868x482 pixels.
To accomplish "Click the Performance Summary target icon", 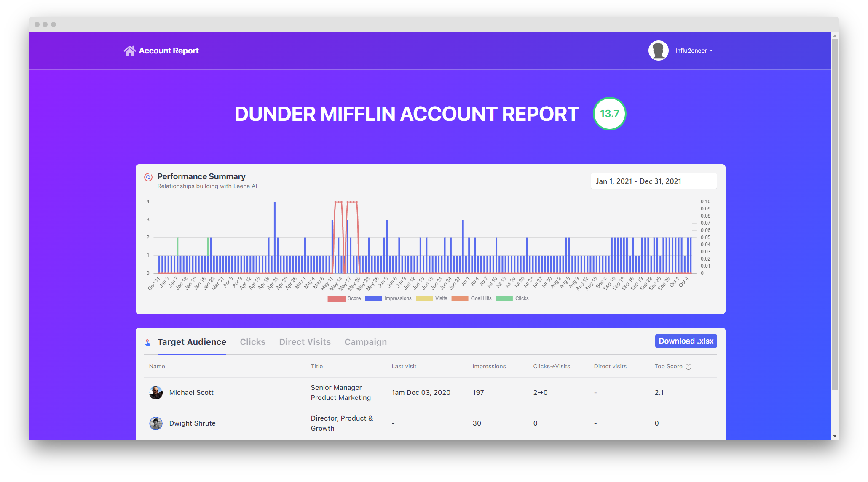I will 148,177.
